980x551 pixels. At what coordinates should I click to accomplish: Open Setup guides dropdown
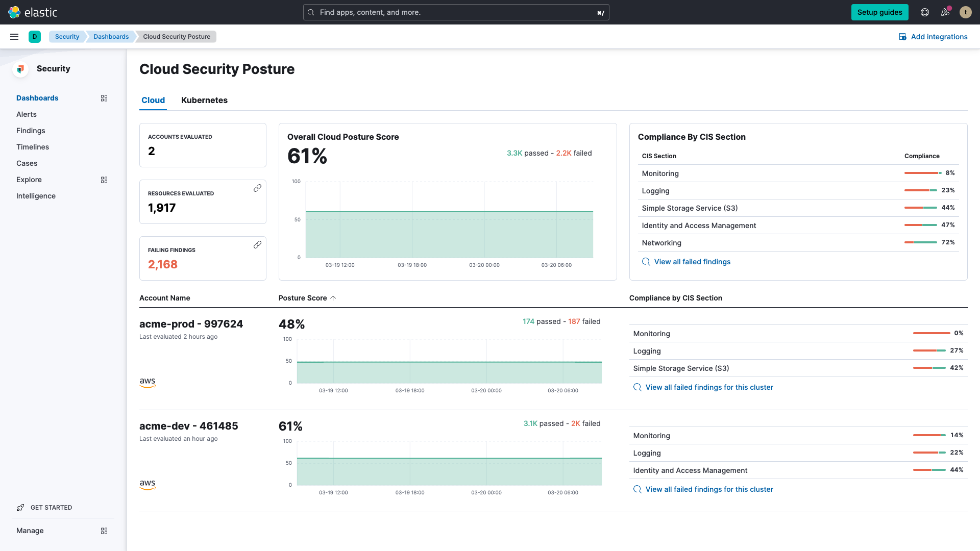(x=880, y=12)
